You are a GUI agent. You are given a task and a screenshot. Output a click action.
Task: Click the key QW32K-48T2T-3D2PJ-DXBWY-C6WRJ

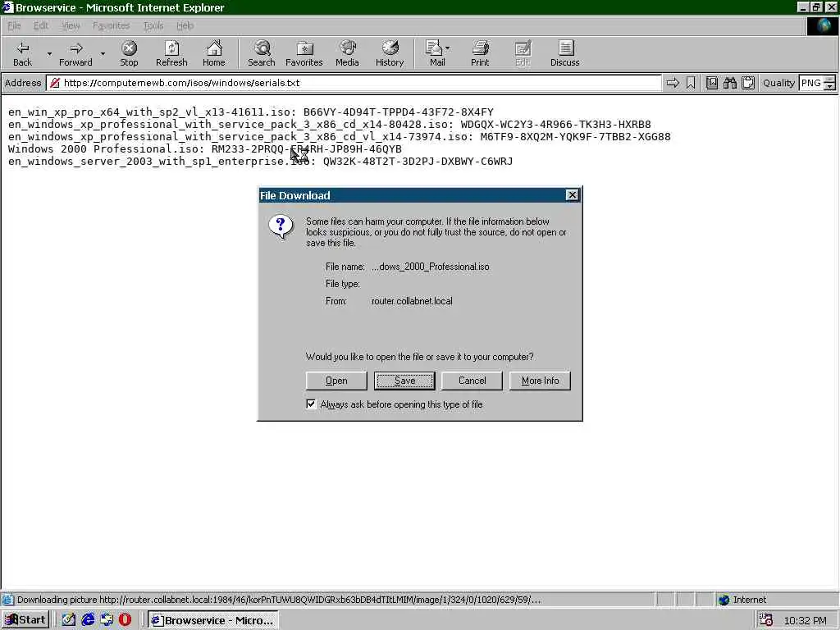(x=418, y=162)
